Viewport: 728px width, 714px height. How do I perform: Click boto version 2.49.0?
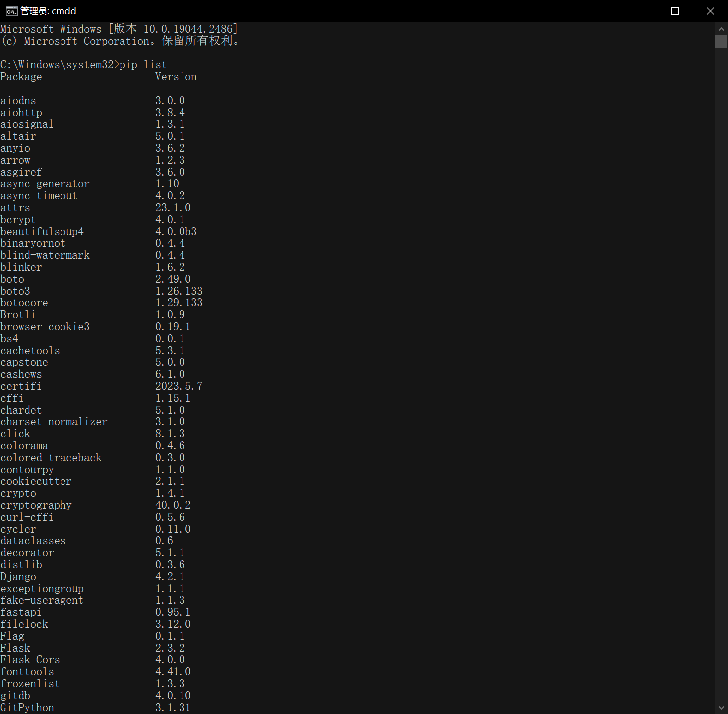(x=173, y=279)
